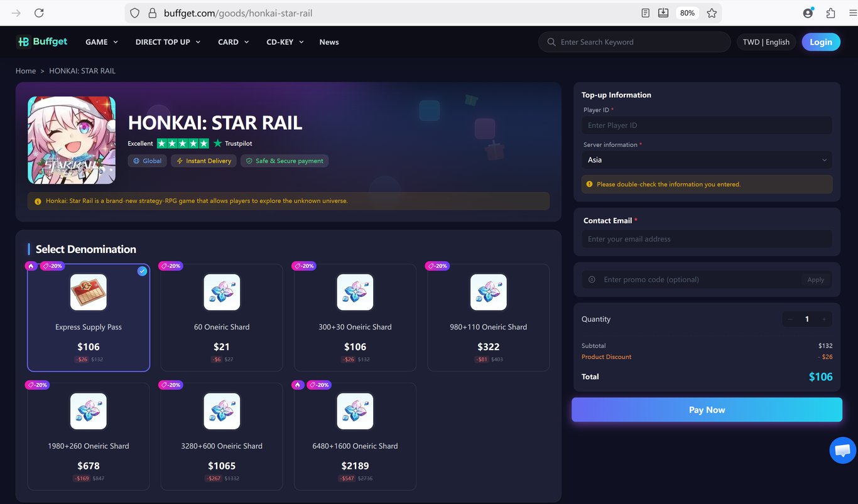Click the Pay Now button
The height and width of the screenshot is (504, 858).
pos(707,410)
